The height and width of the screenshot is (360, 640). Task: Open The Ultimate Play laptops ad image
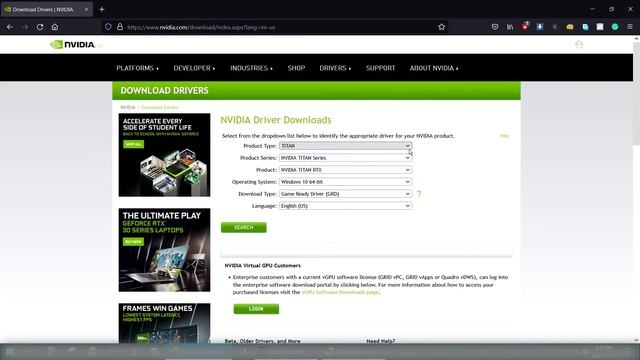164,250
